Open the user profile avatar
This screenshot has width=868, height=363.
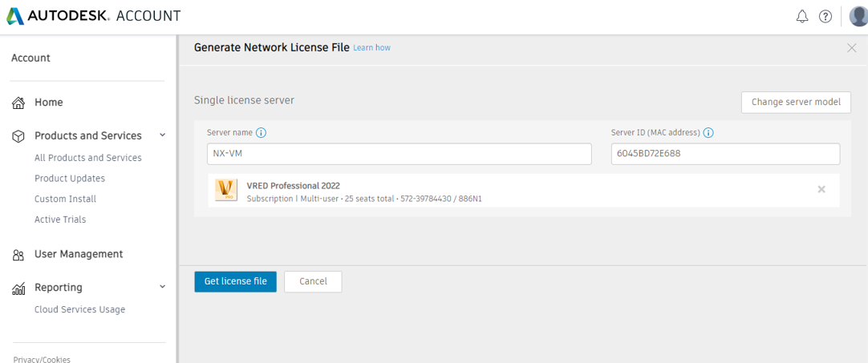[x=858, y=16]
